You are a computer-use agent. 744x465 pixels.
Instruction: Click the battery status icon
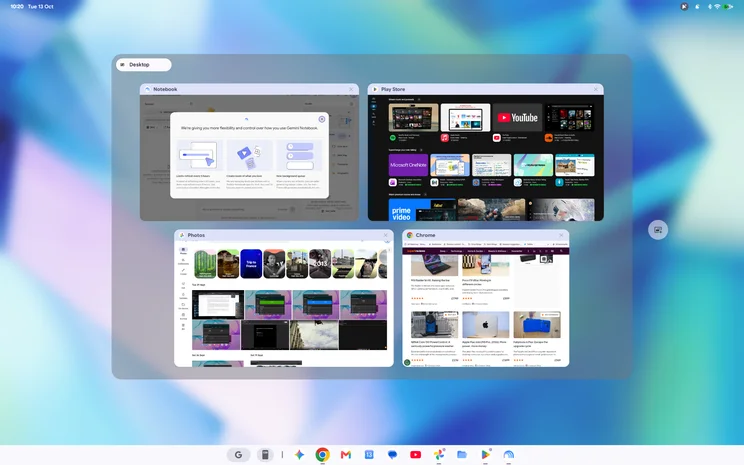[x=728, y=7]
